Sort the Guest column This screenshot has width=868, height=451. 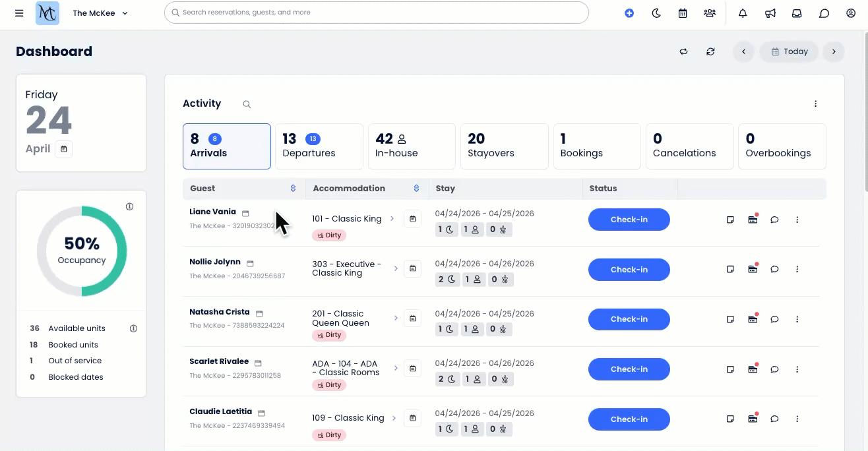click(292, 188)
